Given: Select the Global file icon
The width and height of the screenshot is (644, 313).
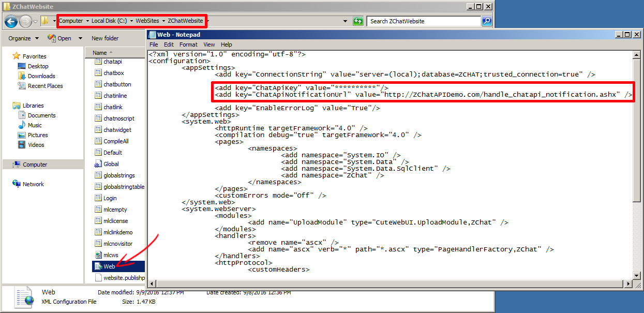Looking at the screenshot, I should click(98, 164).
